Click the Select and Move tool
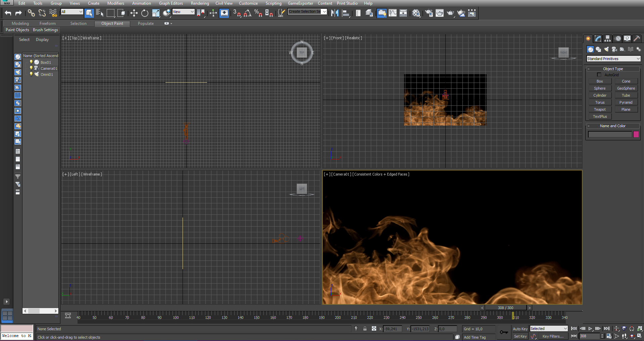This screenshot has height=341, width=644. click(x=134, y=13)
